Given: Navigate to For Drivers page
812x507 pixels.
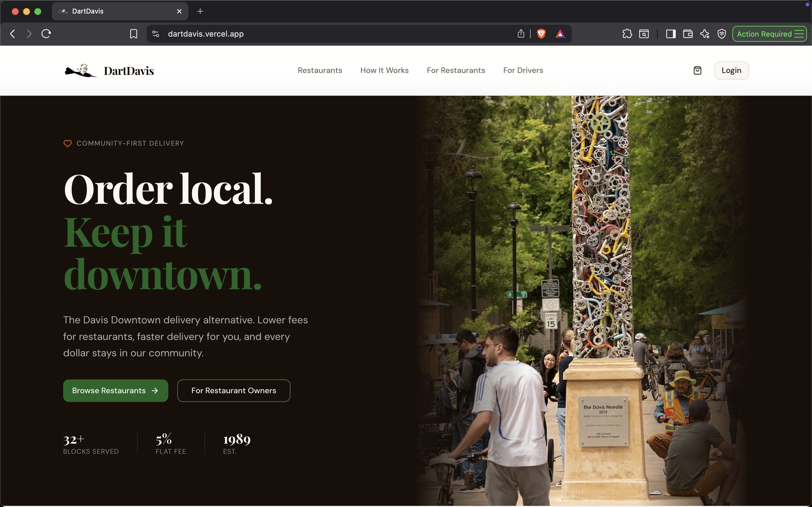Looking at the screenshot, I should pyautogui.click(x=523, y=70).
